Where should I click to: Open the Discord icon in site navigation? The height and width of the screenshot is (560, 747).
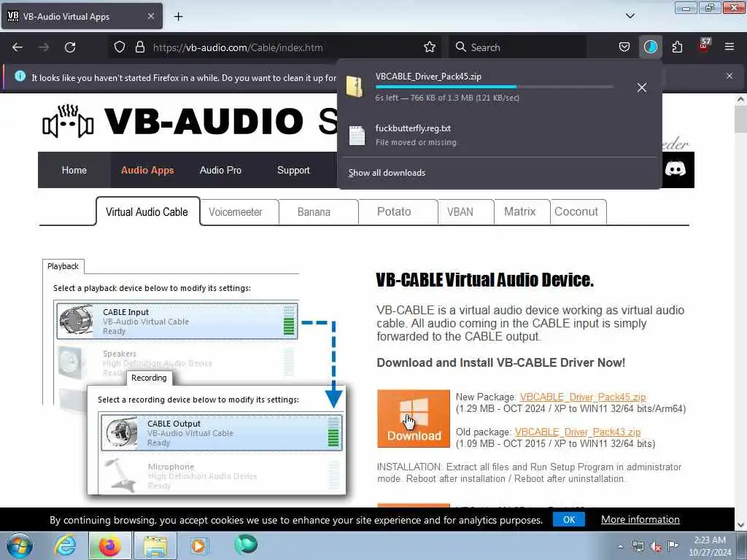point(675,169)
